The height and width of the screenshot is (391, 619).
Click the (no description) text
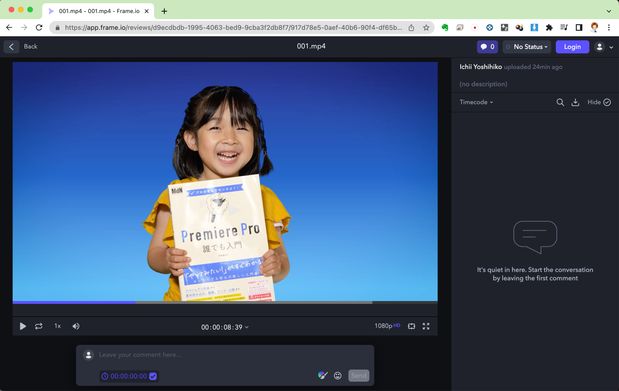tap(483, 84)
